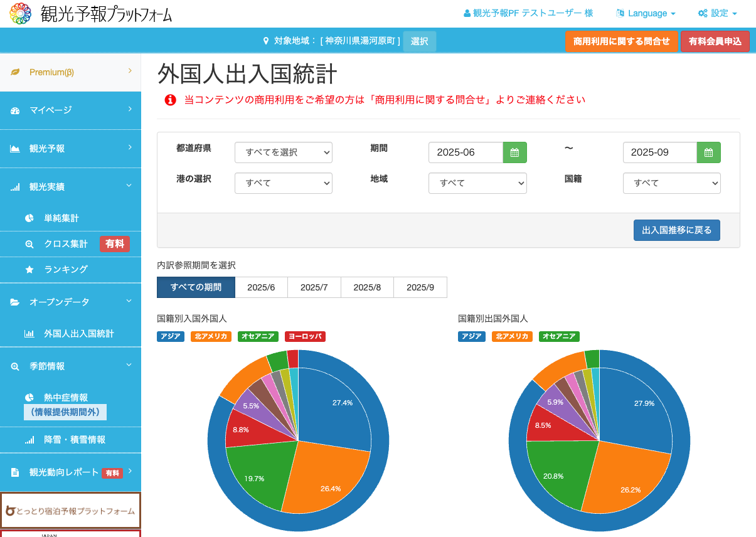Click the 選択 region button
The height and width of the screenshot is (537, 756).
click(x=420, y=41)
